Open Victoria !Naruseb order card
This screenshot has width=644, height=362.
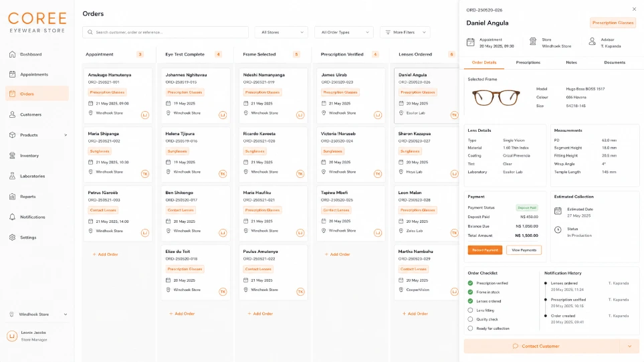pyautogui.click(x=351, y=155)
